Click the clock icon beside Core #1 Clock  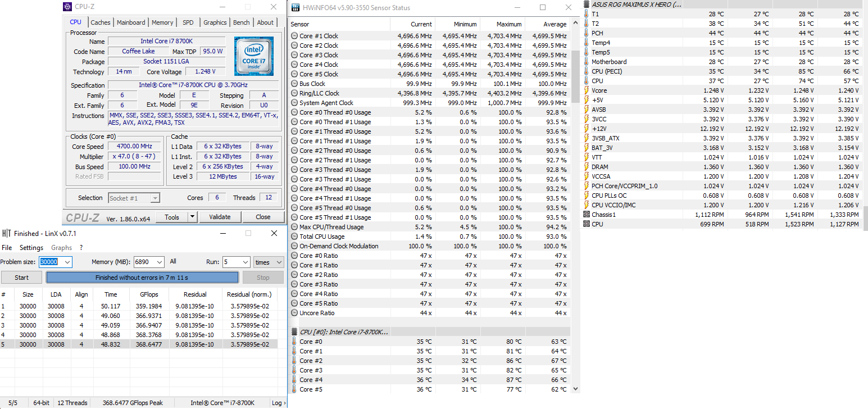click(294, 36)
